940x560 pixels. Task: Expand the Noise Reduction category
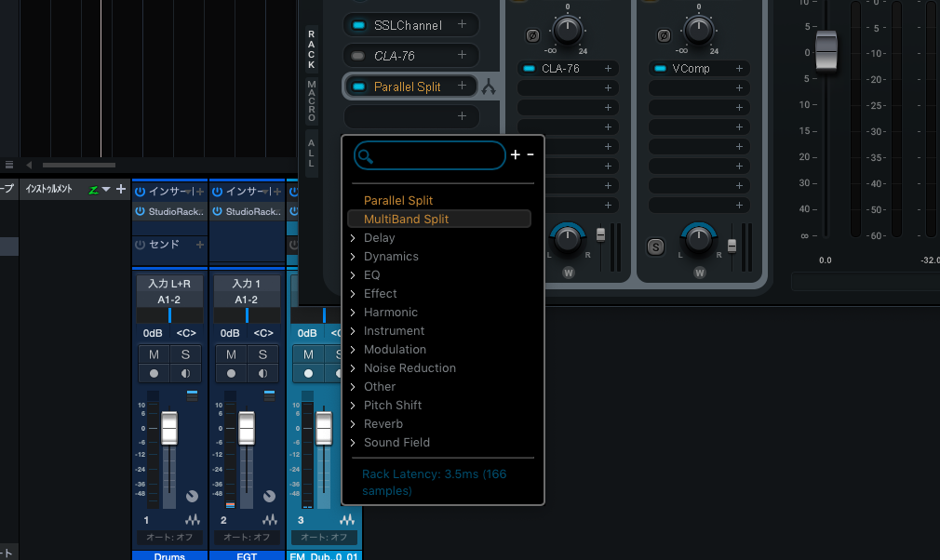point(353,367)
